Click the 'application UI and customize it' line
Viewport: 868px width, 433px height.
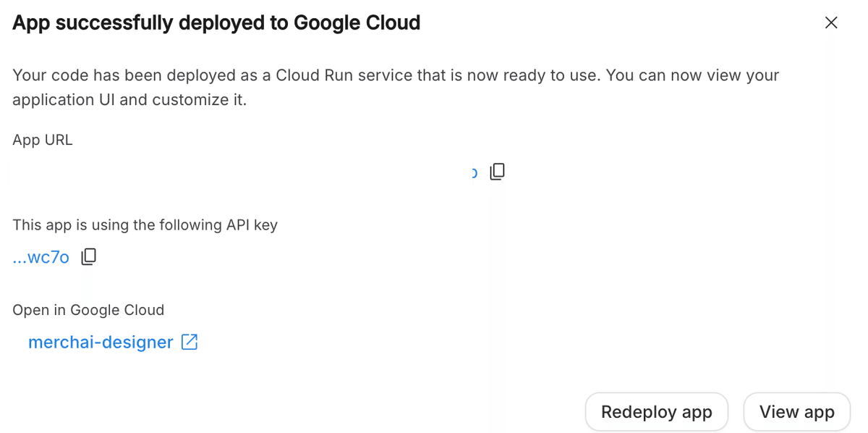(130, 100)
